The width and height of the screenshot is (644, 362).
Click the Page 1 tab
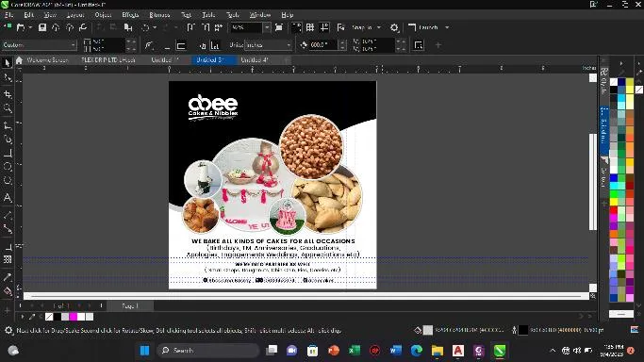click(x=130, y=305)
